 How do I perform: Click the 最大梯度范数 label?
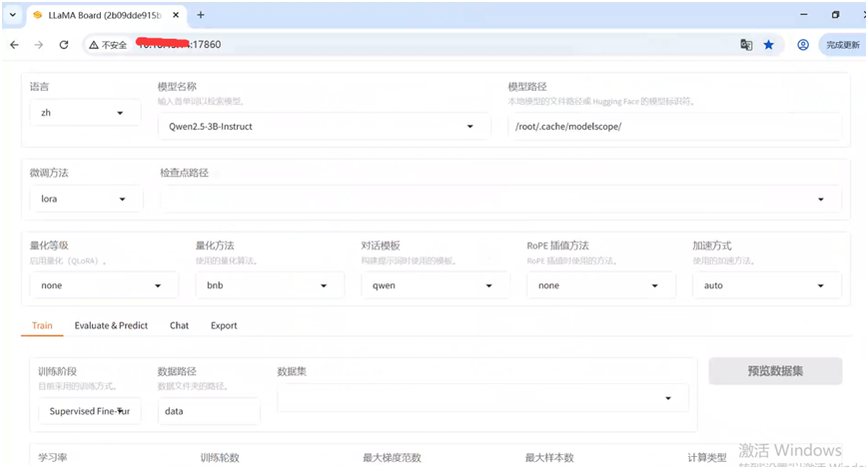[392, 458]
